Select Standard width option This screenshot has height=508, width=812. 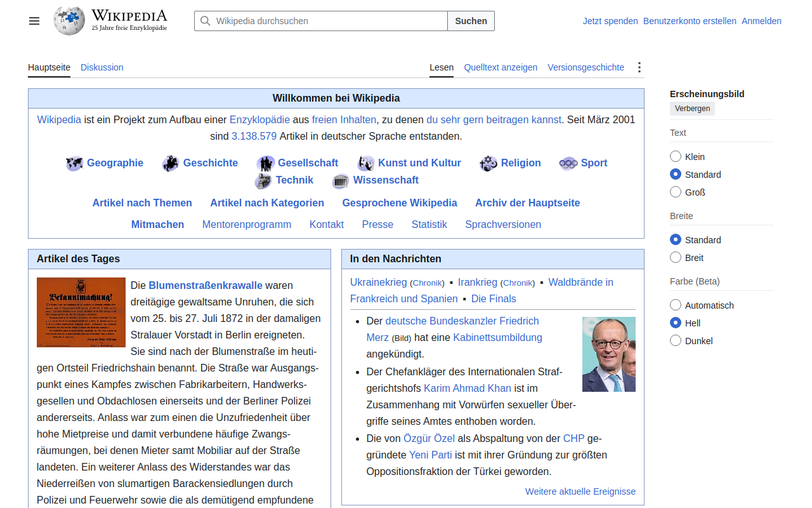pos(676,239)
